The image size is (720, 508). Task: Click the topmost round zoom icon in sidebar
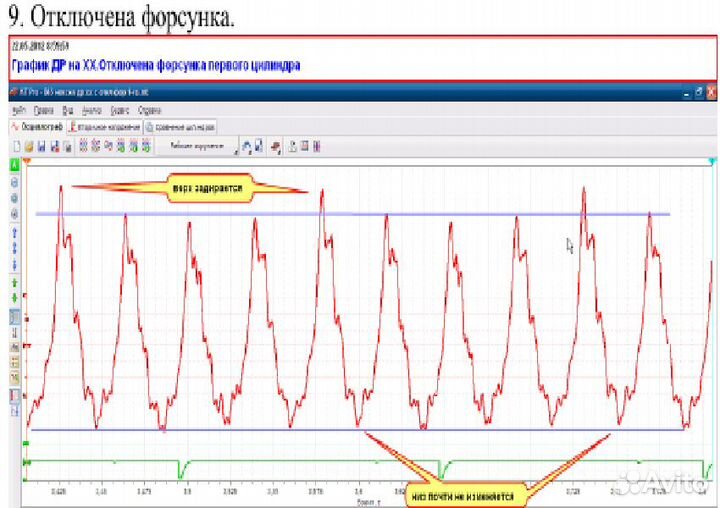(x=15, y=183)
